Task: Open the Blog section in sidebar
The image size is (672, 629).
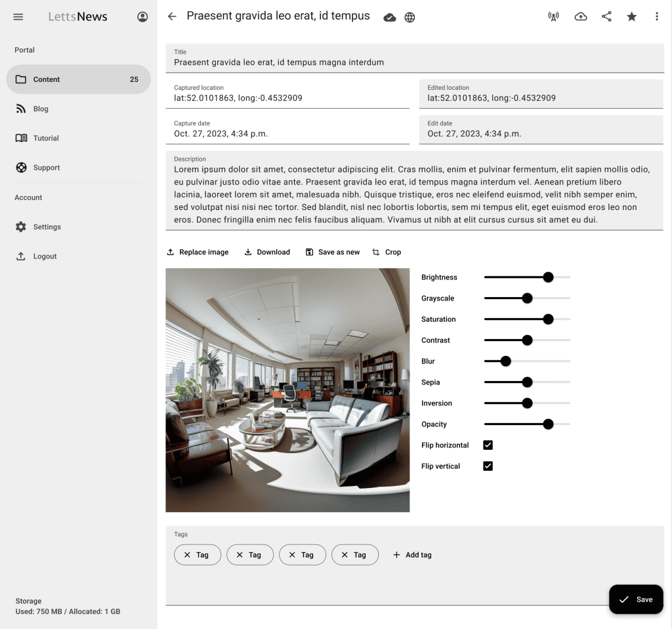Action: 41,109
